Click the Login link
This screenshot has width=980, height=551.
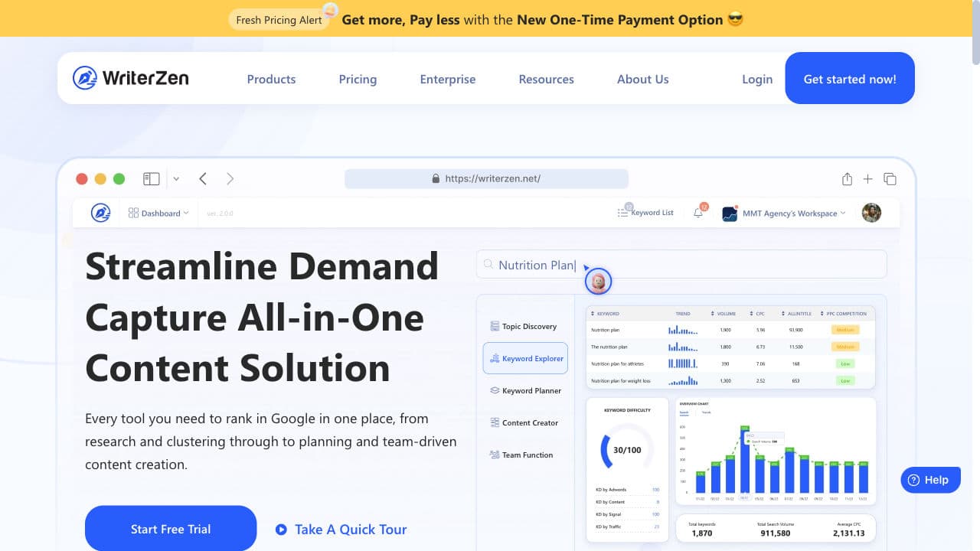coord(757,79)
